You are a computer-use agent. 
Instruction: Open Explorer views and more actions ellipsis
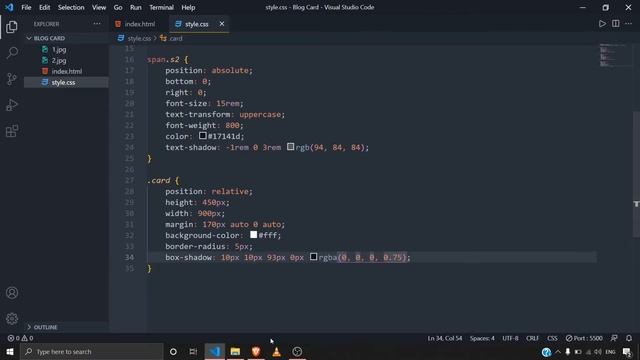(97, 24)
